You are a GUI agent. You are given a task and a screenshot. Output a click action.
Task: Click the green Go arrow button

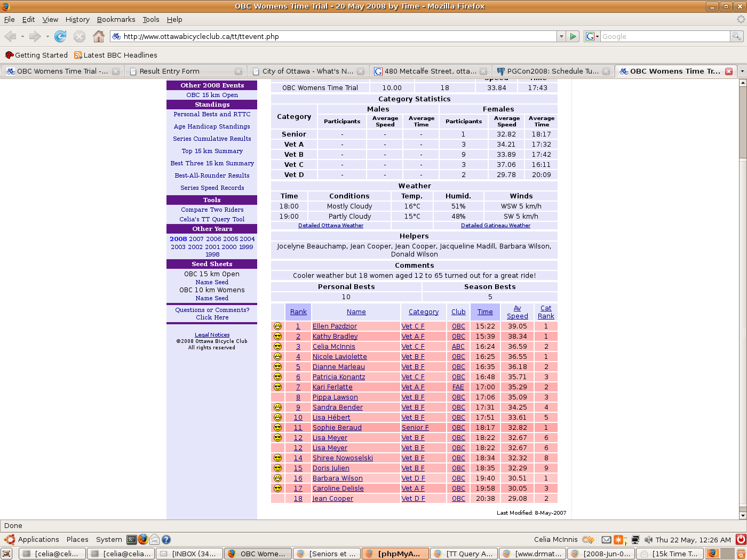point(573,36)
